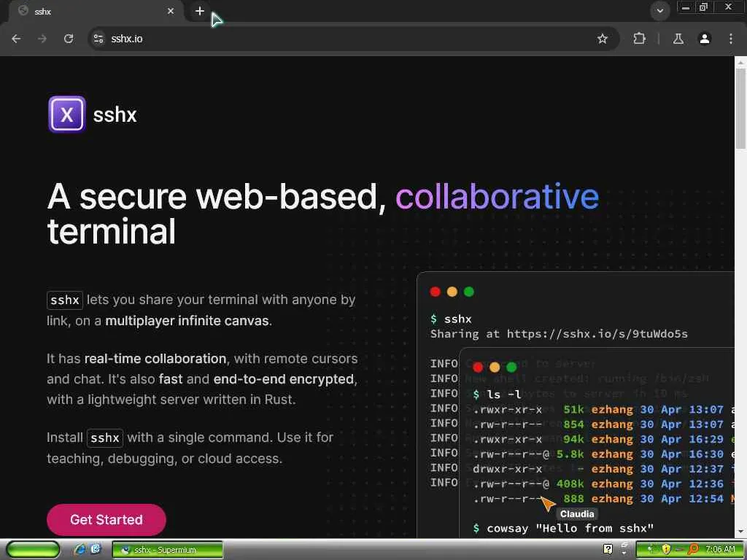
Task: Expand the tab search dropdown
Action: pyautogui.click(x=659, y=11)
